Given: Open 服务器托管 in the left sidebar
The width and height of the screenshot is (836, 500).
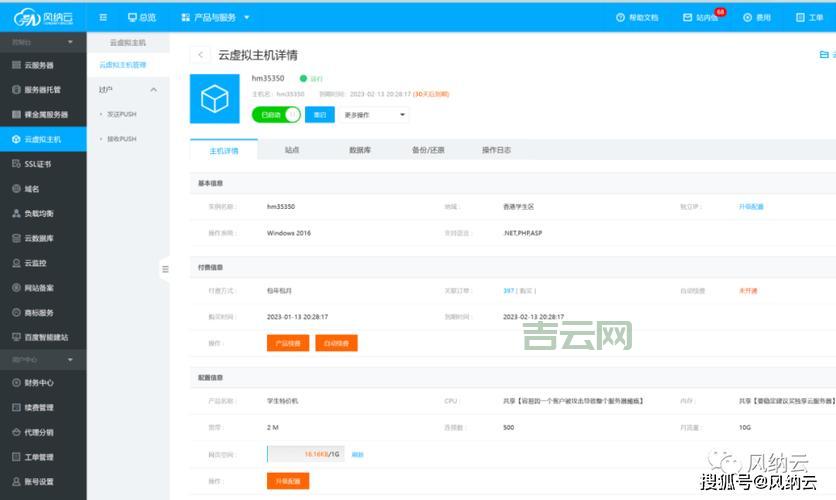Looking at the screenshot, I should point(43,90).
